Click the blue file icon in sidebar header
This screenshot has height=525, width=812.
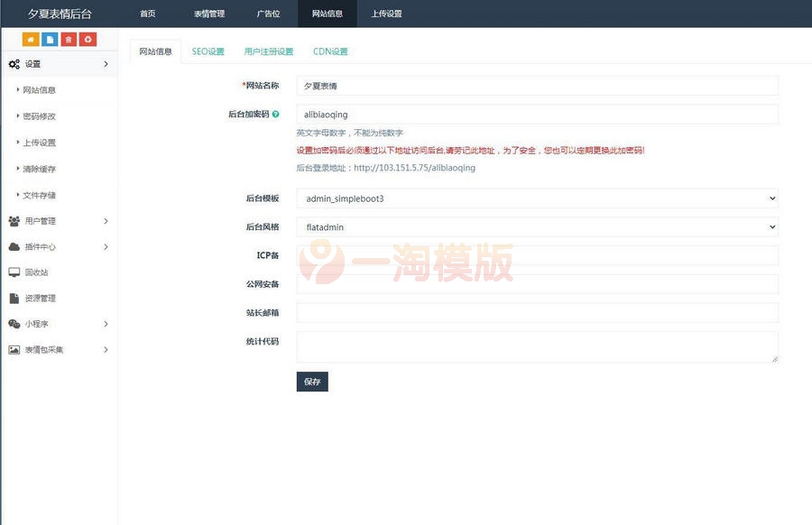pos(51,39)
